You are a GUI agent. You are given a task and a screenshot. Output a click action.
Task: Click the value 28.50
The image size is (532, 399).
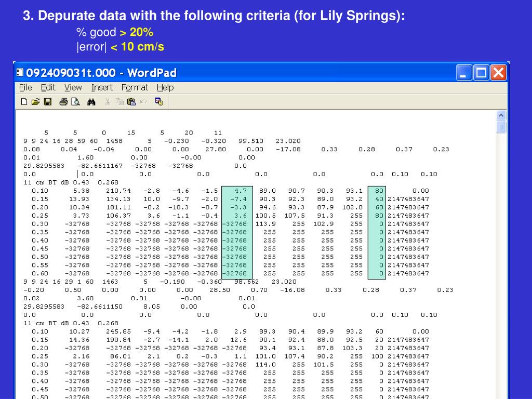tap(220, 290)
